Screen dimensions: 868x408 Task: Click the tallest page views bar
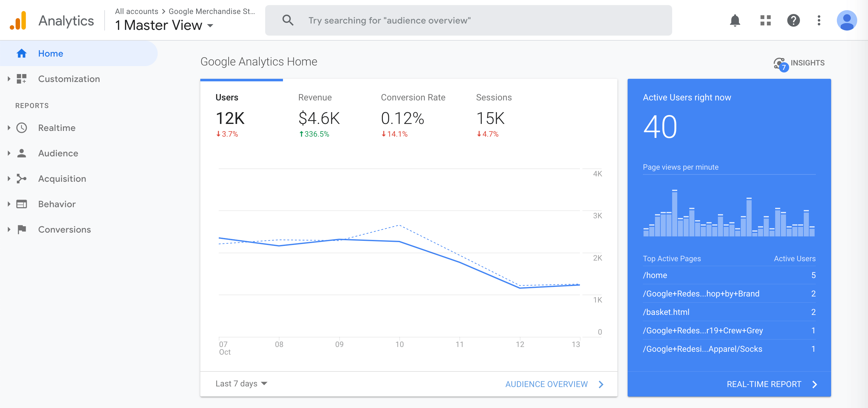(x=675, y=213)
